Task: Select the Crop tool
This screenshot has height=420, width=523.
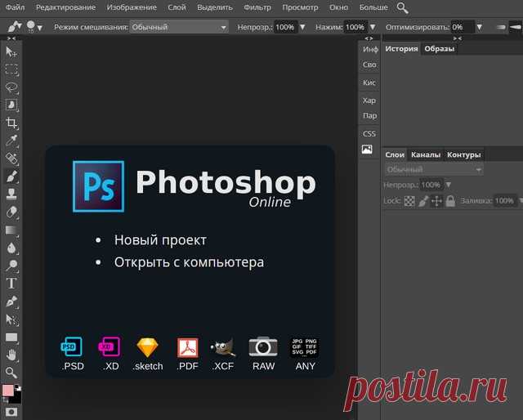Action: (11, 123)
